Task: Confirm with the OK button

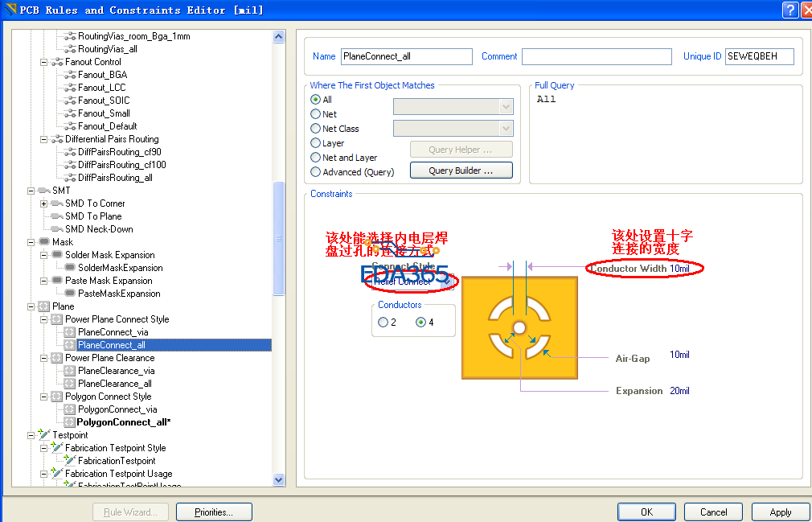Action: coord(646,512)
